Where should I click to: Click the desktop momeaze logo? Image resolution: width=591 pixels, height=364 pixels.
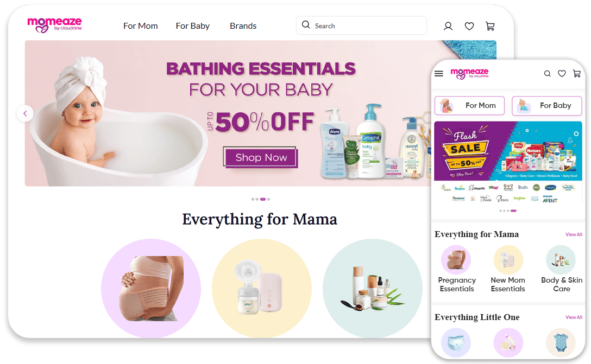(54, 25)
